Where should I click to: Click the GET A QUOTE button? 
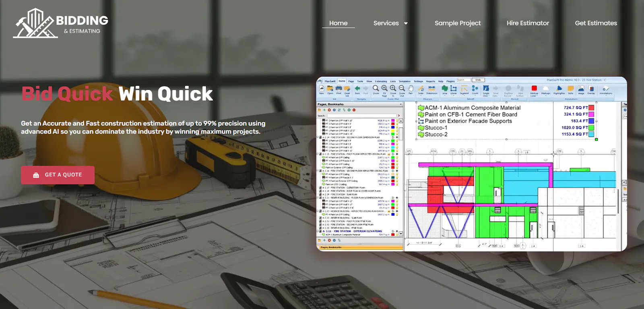coord(58,175)
